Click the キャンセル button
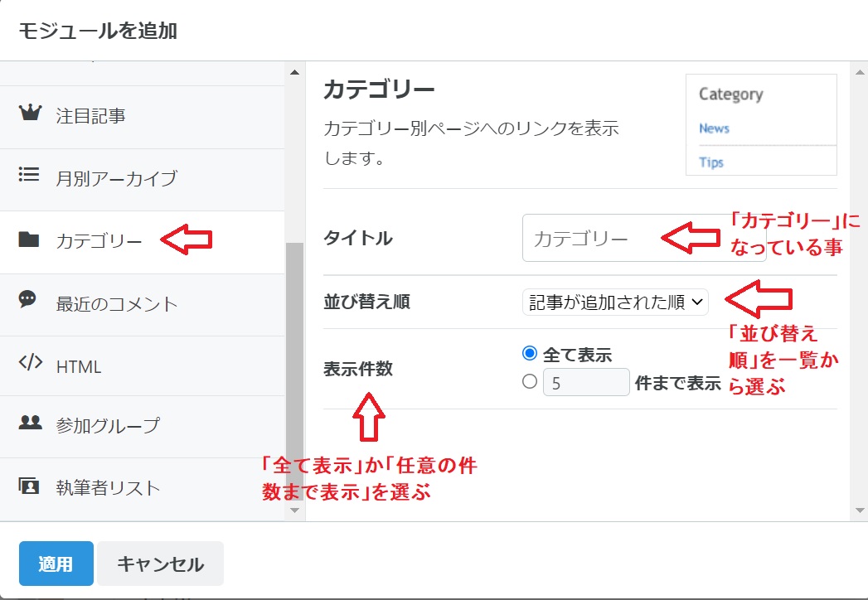This screenshot has height=600, width=868. pyautogui.click(x=160, y=563)
